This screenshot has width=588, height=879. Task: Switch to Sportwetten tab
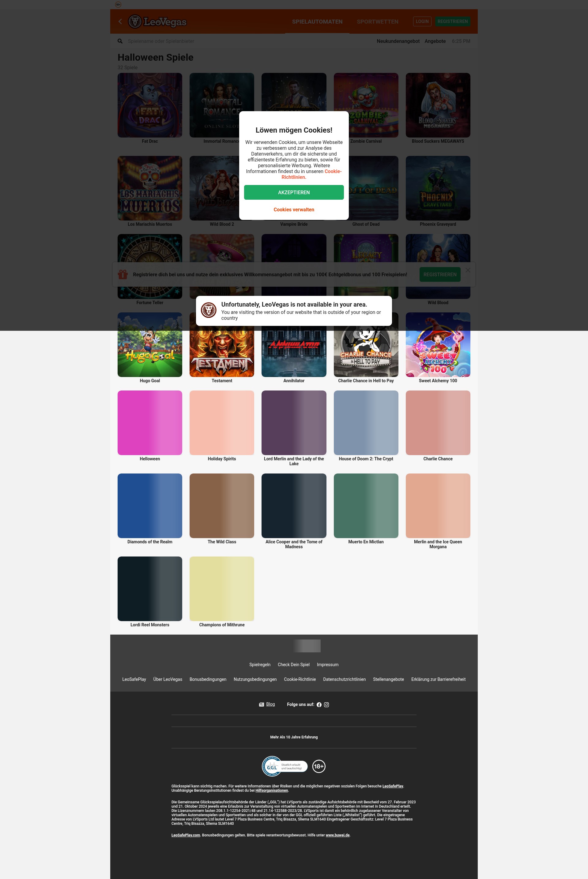378,22
